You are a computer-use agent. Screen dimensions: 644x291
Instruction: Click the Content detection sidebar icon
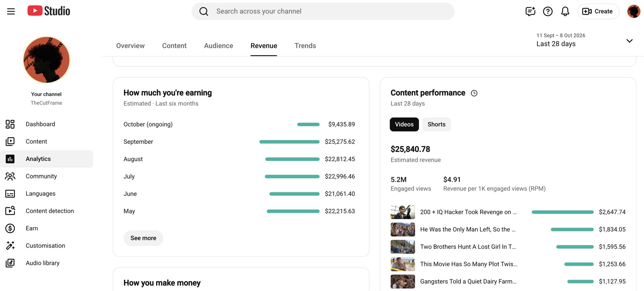coord(10,211)
